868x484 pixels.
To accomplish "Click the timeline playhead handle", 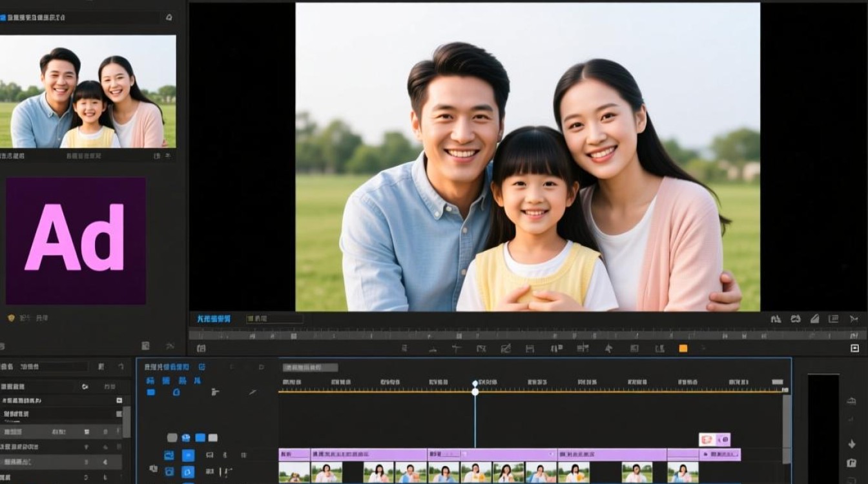I will (x=475, y=387).
